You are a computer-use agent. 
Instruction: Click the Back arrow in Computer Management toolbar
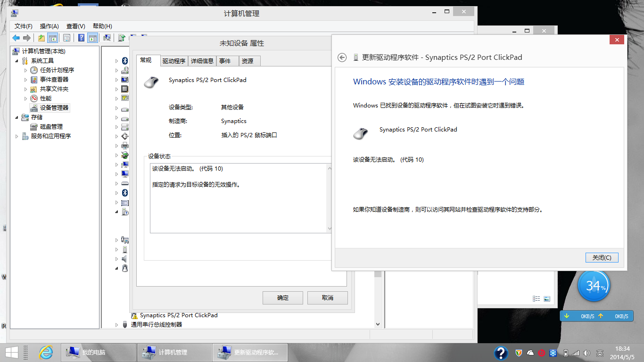pyautogui.click(x=16, y=38)
